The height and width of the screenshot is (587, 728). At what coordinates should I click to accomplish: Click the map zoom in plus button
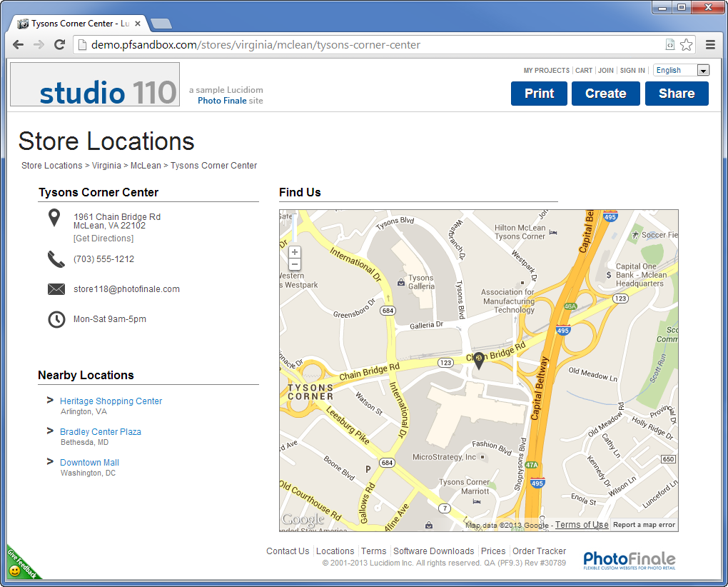pyautogui.click(x=295, y=252)
